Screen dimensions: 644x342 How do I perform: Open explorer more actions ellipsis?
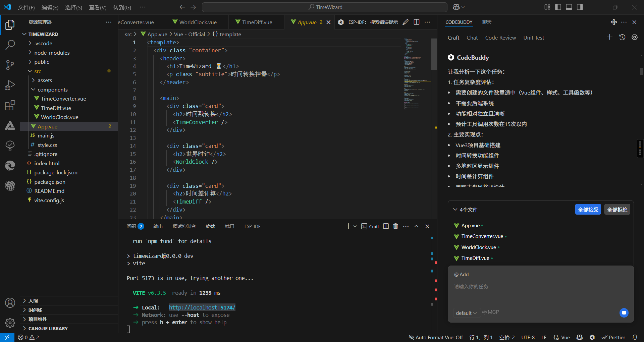pyautogui.click(x=109, y=22)
